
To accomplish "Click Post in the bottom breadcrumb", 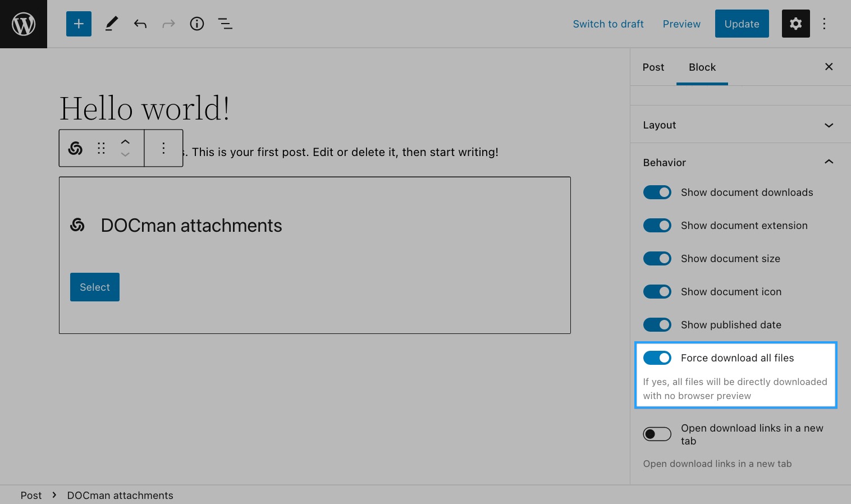I will coord(31,496).
